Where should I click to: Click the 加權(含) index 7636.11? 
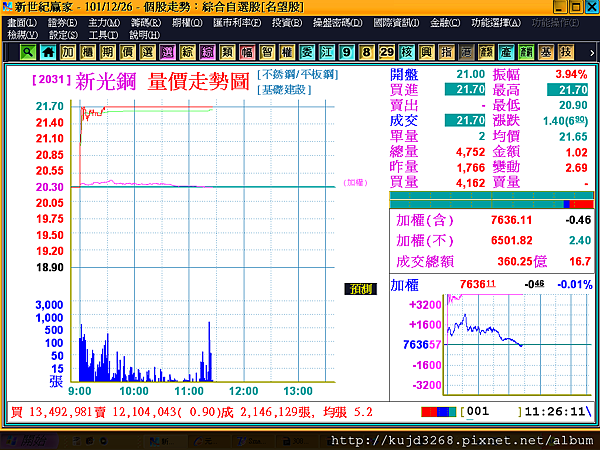(511, 220)
